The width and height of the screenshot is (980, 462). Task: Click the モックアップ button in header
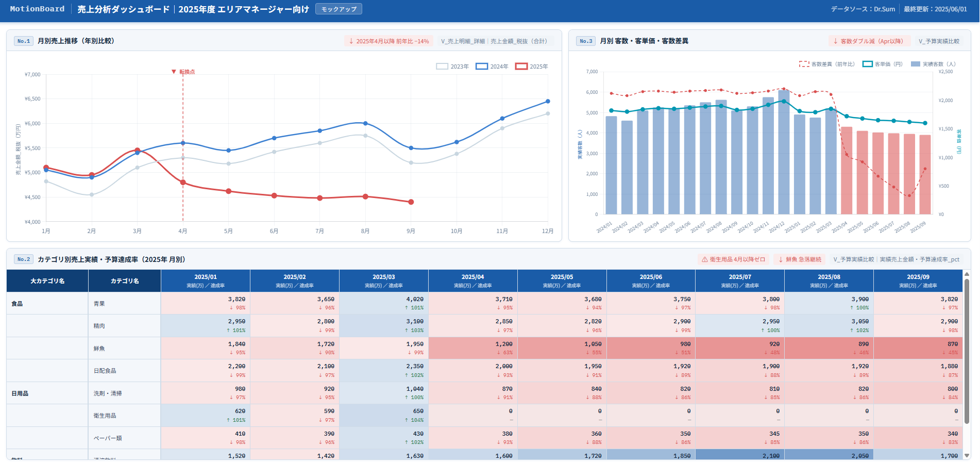click(339, 9)
